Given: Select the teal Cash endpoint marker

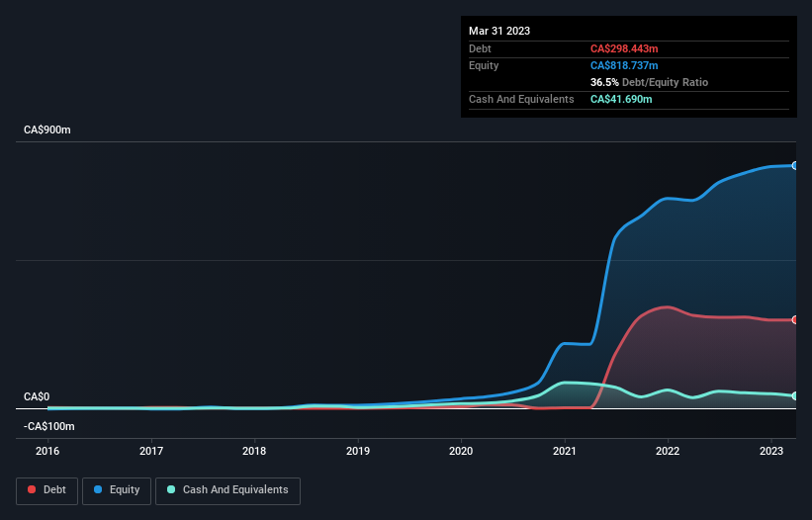Looking at the screenshot, I should pos(795,395).
